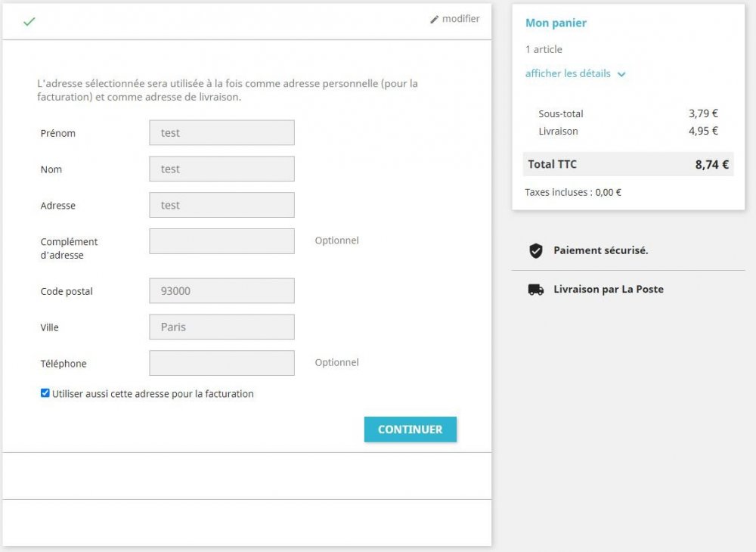This screenshot has height=552, width=756.
Task: Focus the Code postal field
Action: (x=222, y=291)
